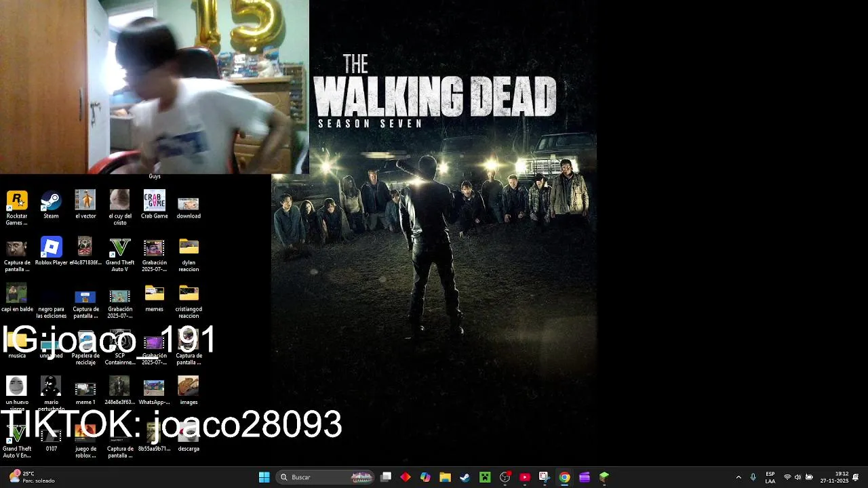Switch to Google Chrome in the taskbar

564,477
